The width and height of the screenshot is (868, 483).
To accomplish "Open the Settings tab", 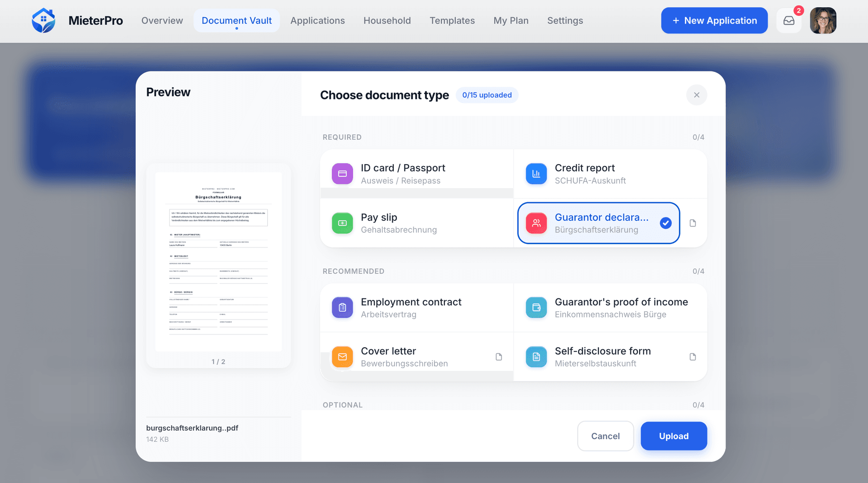I will [x=565, y=20].
